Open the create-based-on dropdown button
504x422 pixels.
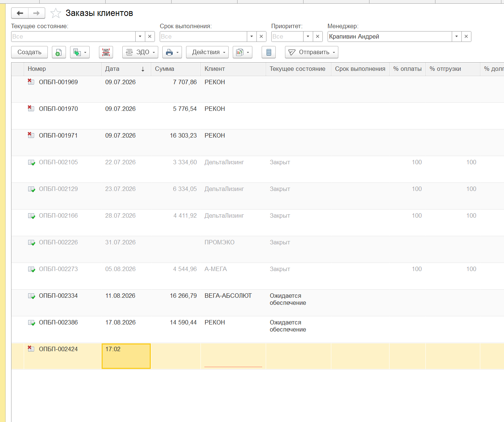(80, 52)
